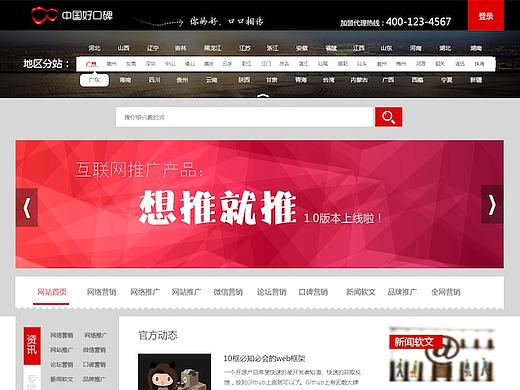Select 湖北 province
520x390 pixels.
click(x=445, y=48)
